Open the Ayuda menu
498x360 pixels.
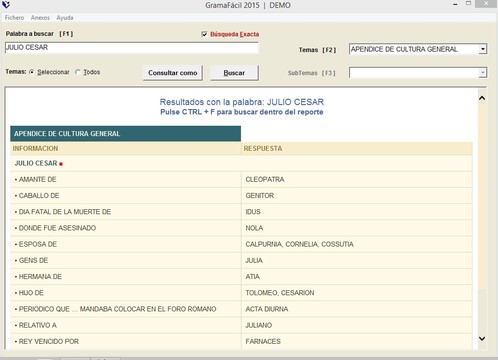point(65,18)
